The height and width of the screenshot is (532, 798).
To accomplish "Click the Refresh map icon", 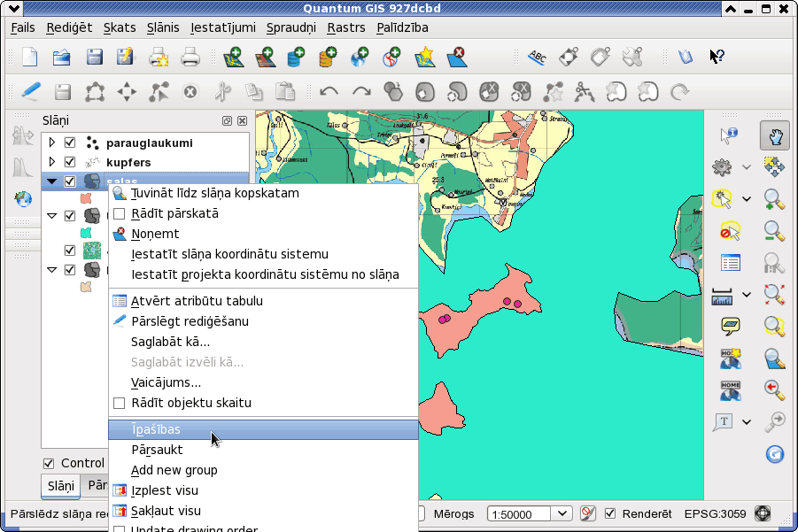I will [x=775, y=454].
